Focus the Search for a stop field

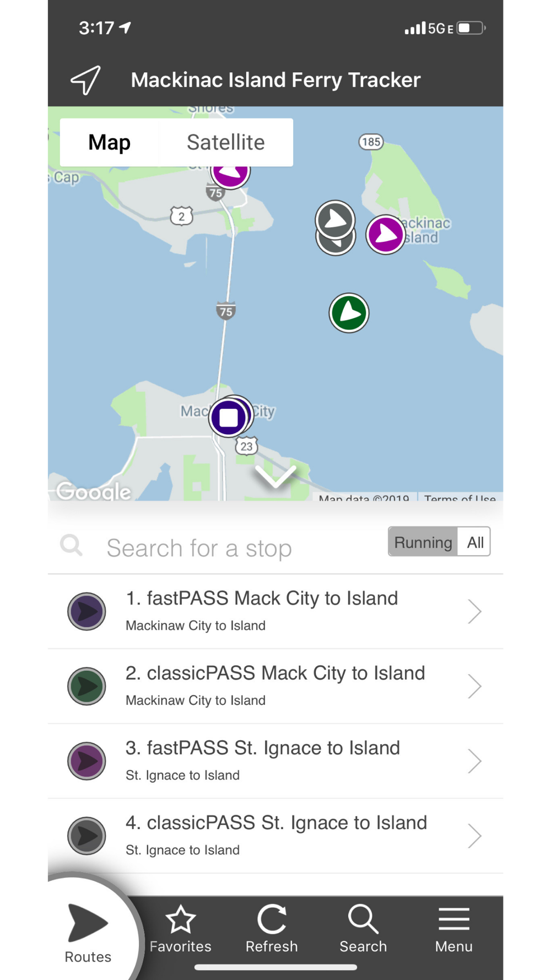click(x=217, y=547)
